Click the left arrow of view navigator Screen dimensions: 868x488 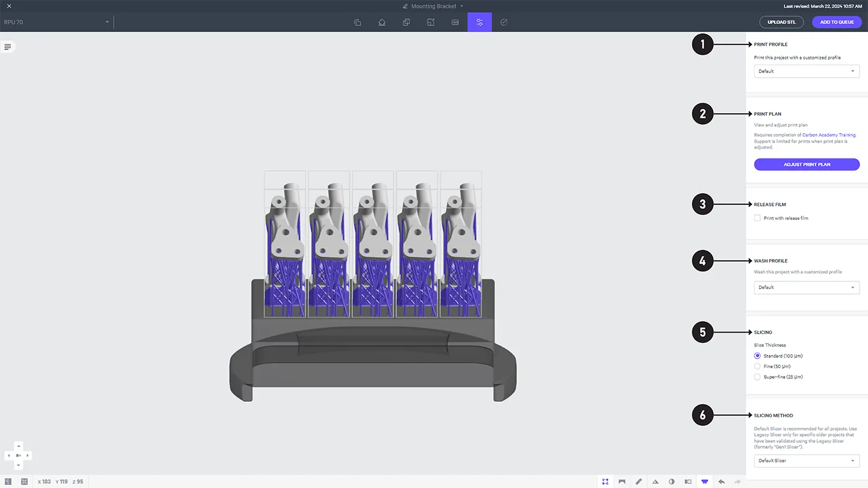click(x=8, y=455)
